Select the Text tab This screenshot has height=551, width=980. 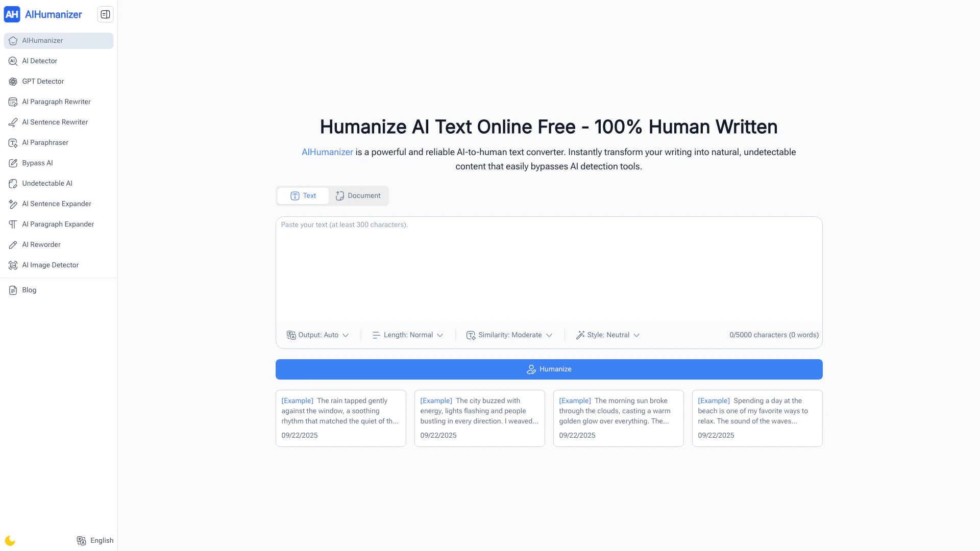303,196
